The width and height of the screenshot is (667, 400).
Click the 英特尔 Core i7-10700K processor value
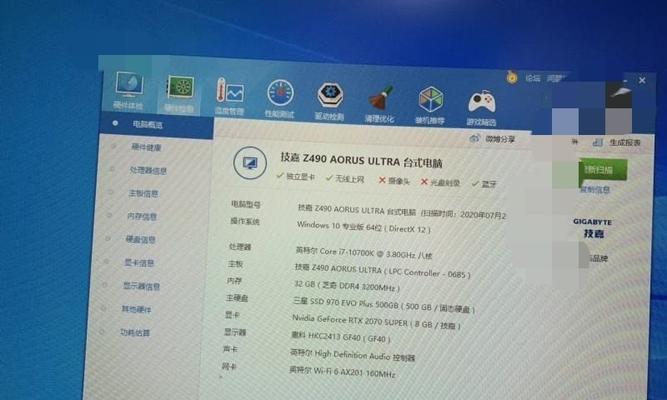coord(364,253)
